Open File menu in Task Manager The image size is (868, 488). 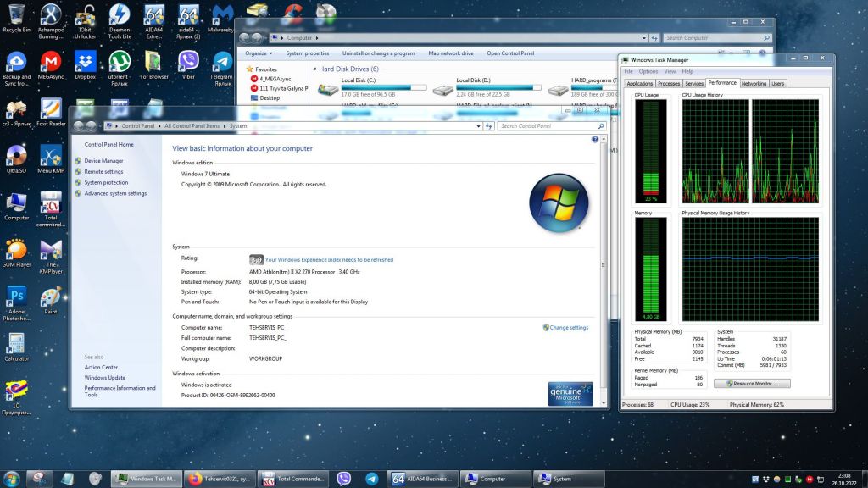tap(628, 71)
